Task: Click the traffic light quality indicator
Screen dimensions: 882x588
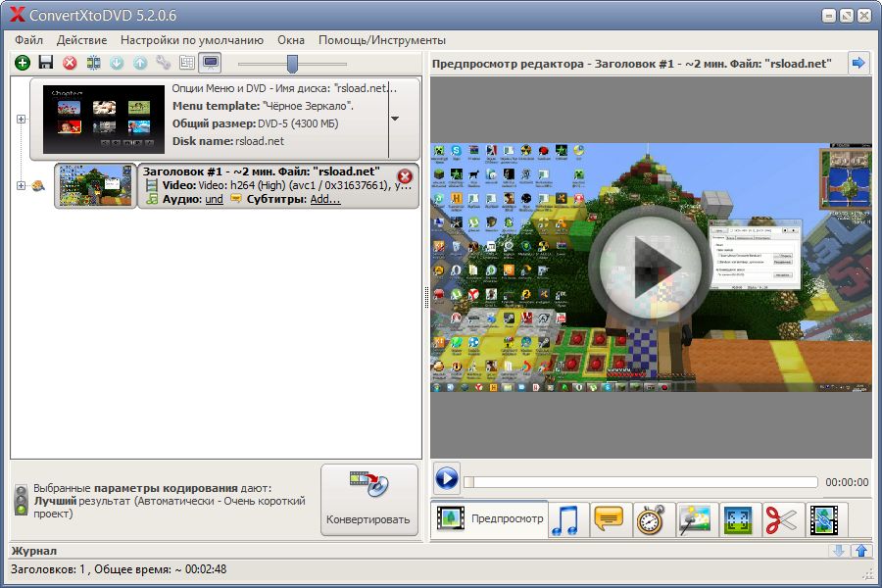Action: [x=22, y=500]
